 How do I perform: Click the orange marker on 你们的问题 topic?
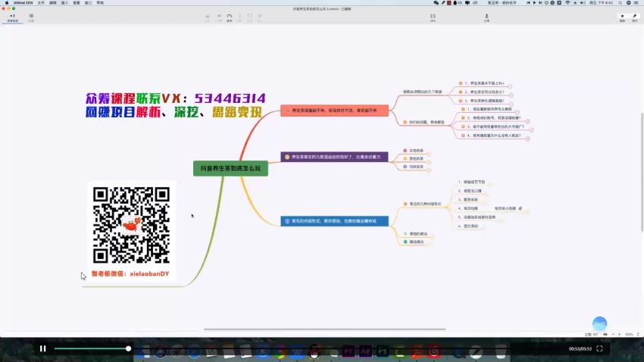point(405,123)
